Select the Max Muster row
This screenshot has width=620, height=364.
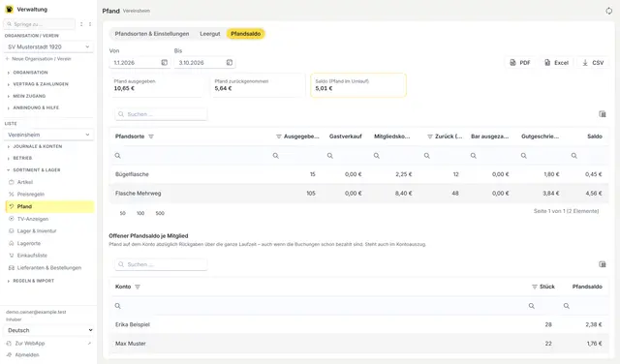coord(358,344)
